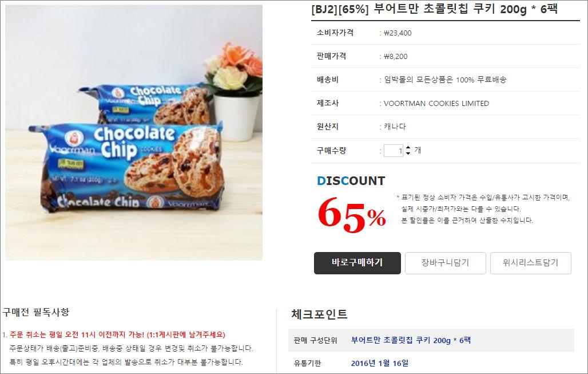This screenshot has width=588, height=374.
Task: Click the VOORTMAN COOKIES LIMITED manufacturer text
Action: [x=436, y=104]
